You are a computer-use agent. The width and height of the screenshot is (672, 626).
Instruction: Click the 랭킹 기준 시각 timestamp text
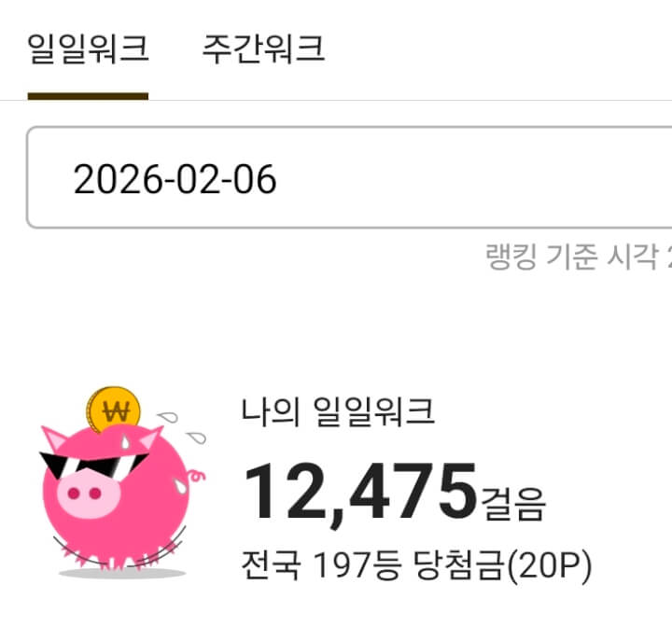tap(578, 257)
